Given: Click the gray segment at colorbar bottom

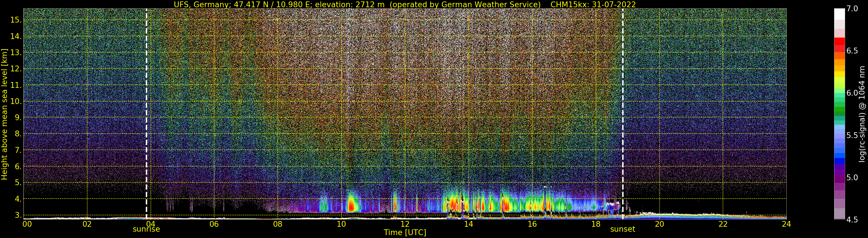Looking at the screenshot, I should 839,213.
